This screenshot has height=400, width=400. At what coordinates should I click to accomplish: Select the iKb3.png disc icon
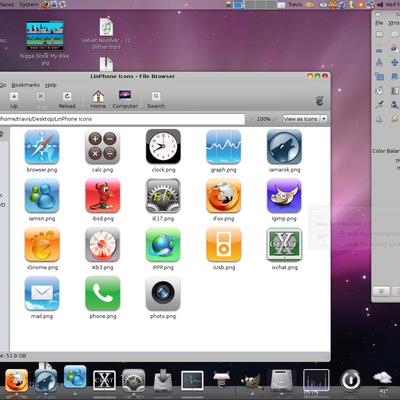103,245
